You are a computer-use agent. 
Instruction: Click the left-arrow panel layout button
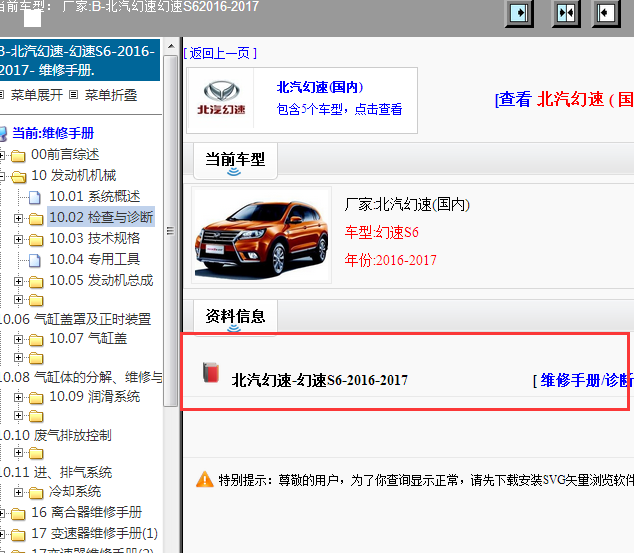coord(606,13)
